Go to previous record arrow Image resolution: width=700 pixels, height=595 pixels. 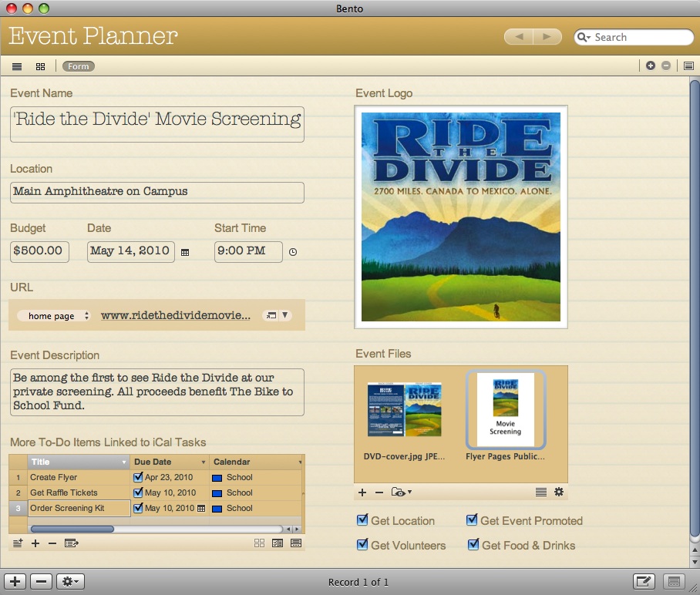pyautogui.click(x=519, y=36)
